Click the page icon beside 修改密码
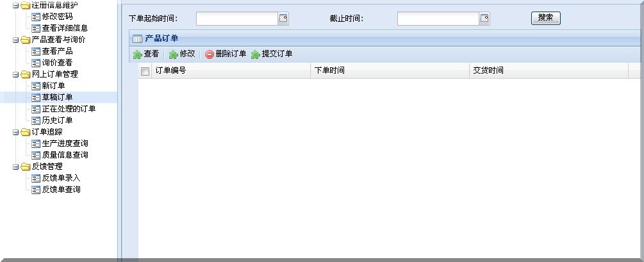The height and width of the screenshot is (262, 644). [36, 17]
